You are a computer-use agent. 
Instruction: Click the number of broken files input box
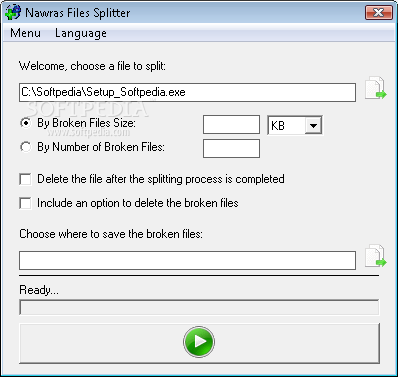231,148
